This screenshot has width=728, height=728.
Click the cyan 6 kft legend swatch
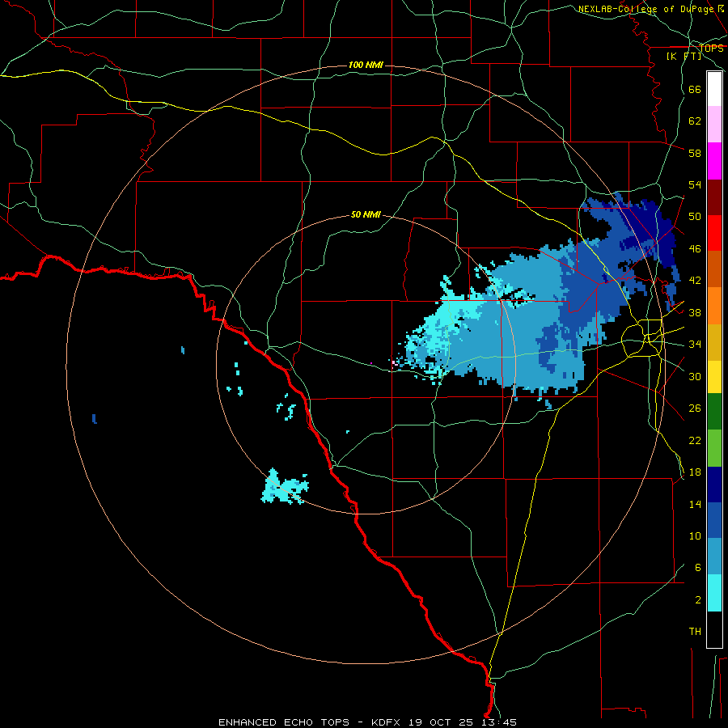click(x=714, y=594)
